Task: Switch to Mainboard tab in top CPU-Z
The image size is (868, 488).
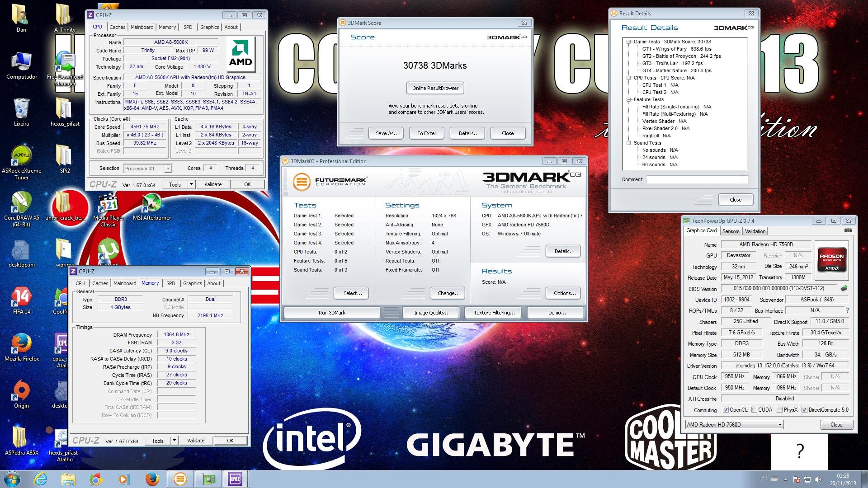Action: [x=142, y=27]
